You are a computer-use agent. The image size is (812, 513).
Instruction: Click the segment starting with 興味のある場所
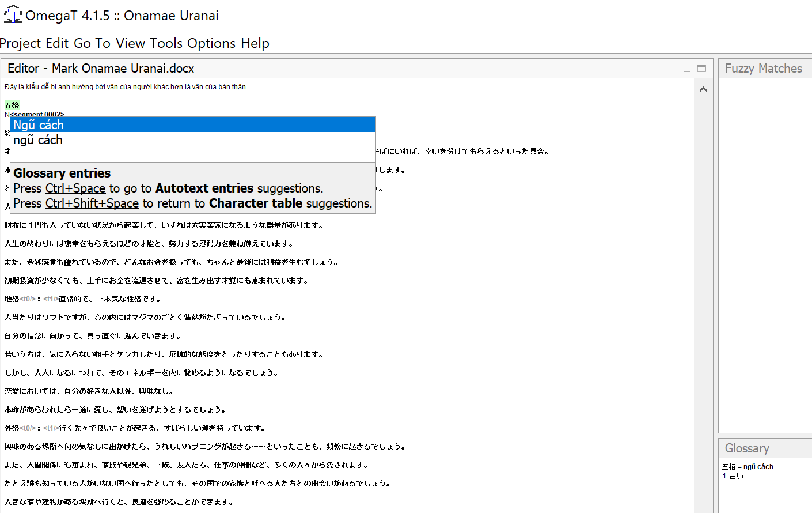coord(205,447)
